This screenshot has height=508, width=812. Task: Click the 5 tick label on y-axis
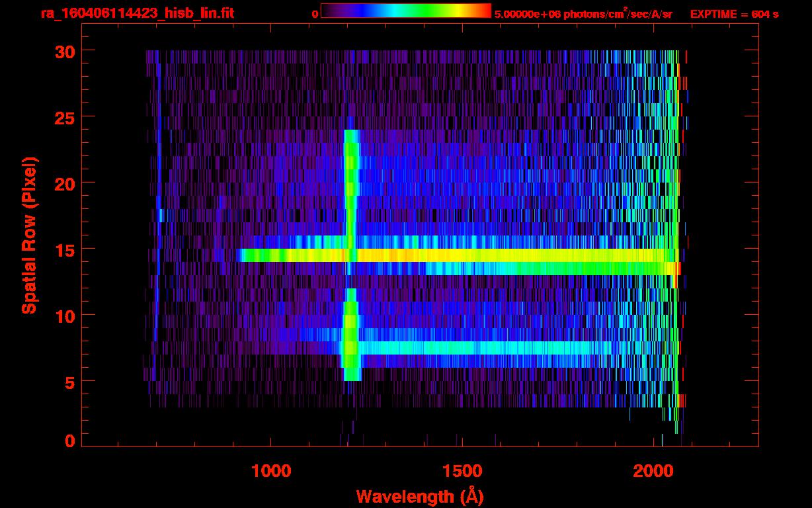point(69,382)
